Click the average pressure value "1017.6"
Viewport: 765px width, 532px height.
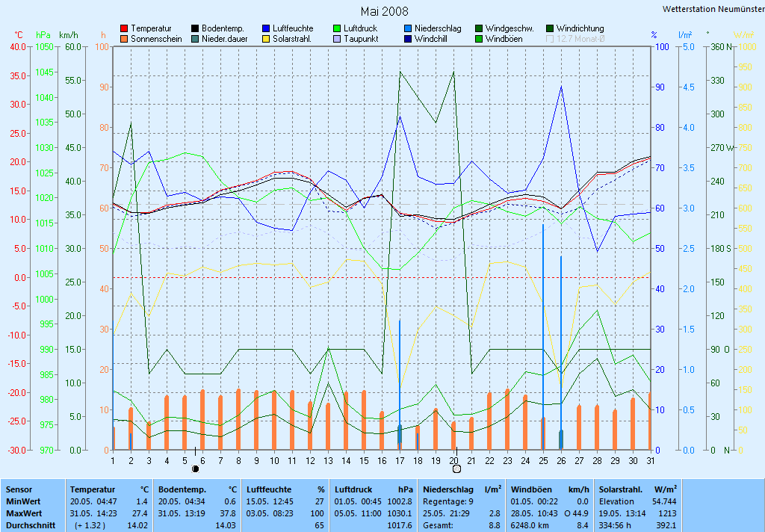(x=400, y=526)
